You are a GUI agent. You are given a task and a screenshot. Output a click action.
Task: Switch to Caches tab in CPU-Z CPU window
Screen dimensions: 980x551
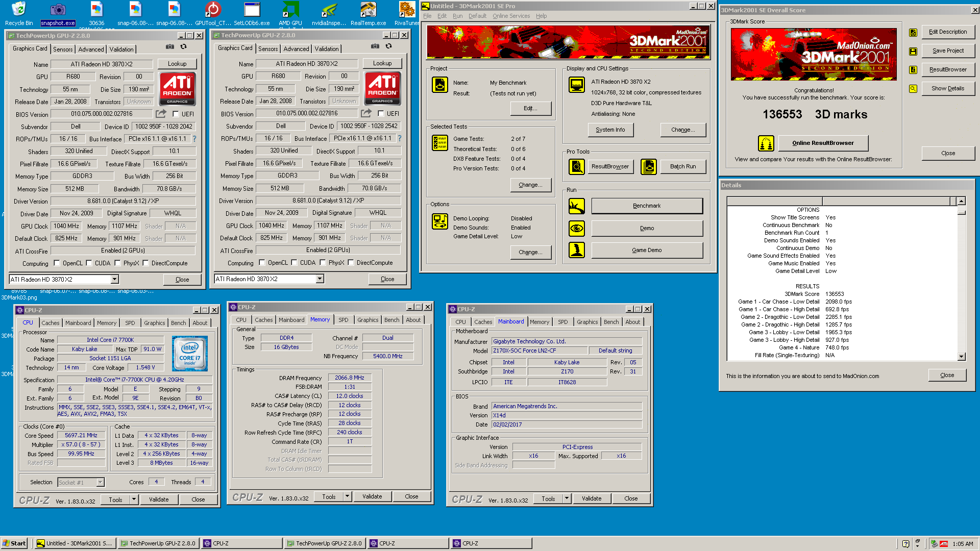[x=51, y=323]
